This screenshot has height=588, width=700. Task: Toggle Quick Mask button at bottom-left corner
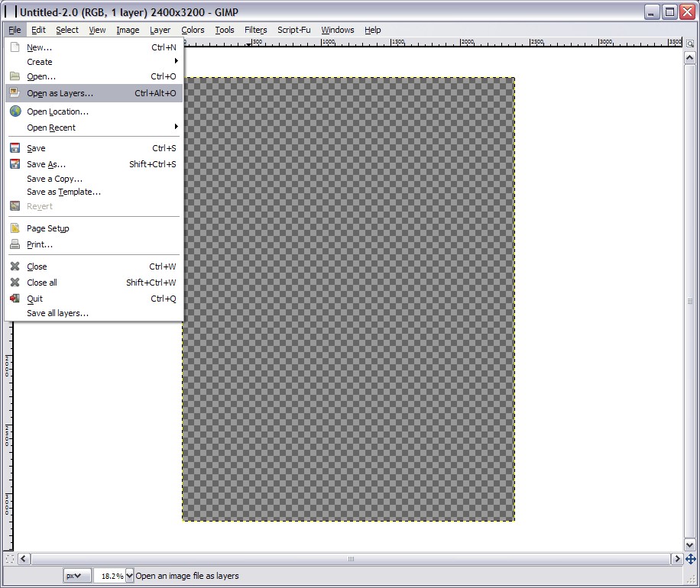[x=8, y=559]
